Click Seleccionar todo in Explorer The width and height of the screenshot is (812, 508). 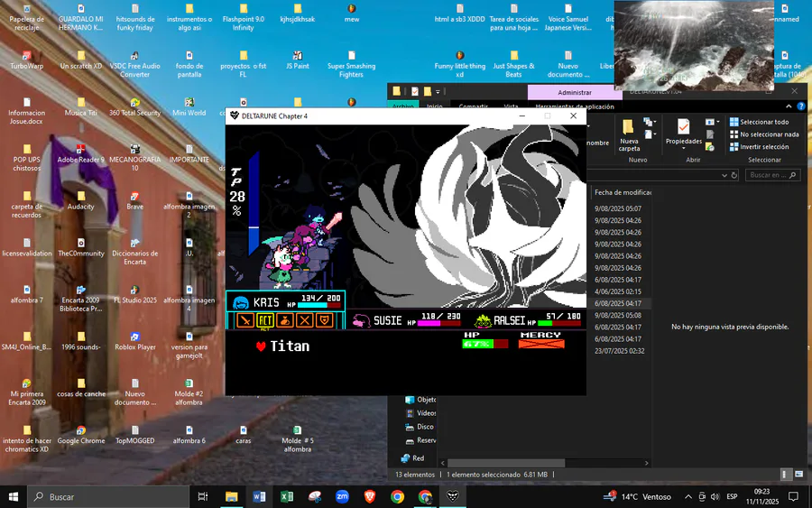[759, 122]
